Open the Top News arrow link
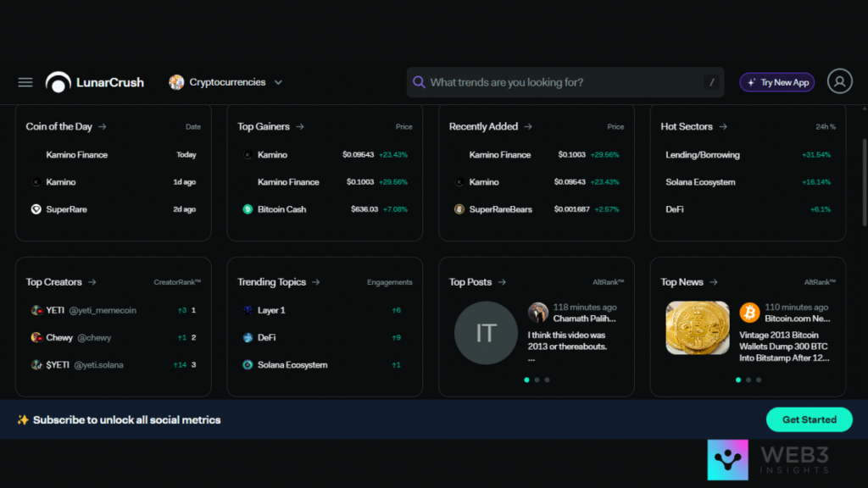The image size is (868, 488). [x=714, y=282]
